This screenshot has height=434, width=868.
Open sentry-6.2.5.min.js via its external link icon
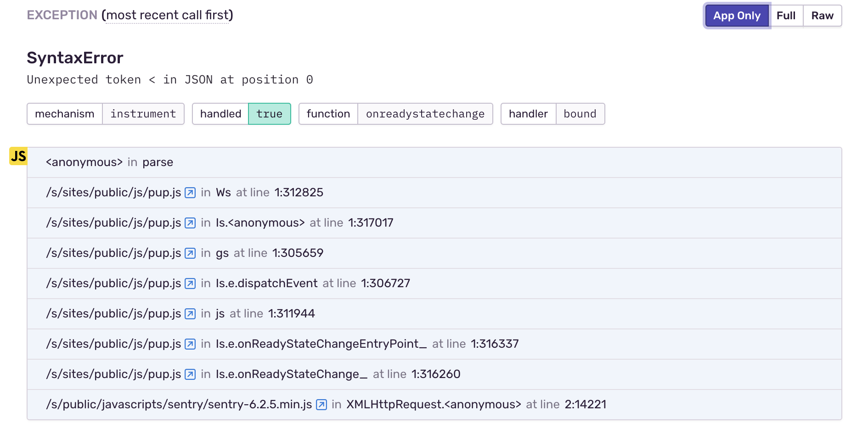click(x=321, y=405)
